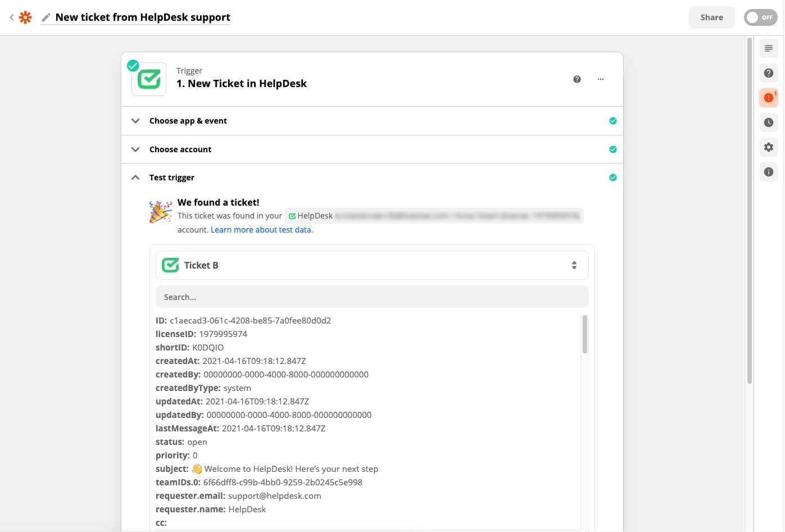Expand the Choose account section
Viewport: 785px width, 532px height.
tap(372, 149)
